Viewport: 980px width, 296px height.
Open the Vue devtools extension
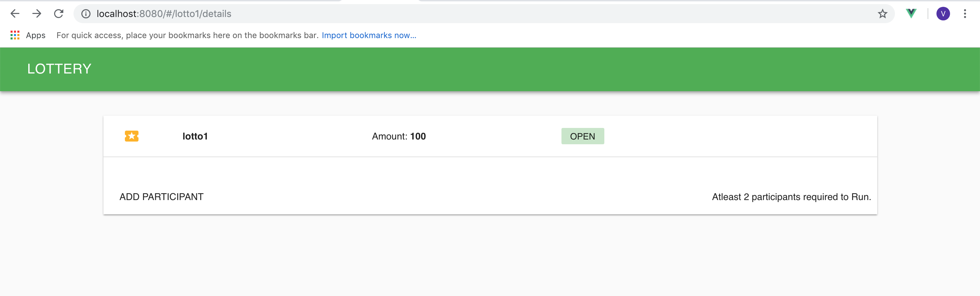(911, 14)
